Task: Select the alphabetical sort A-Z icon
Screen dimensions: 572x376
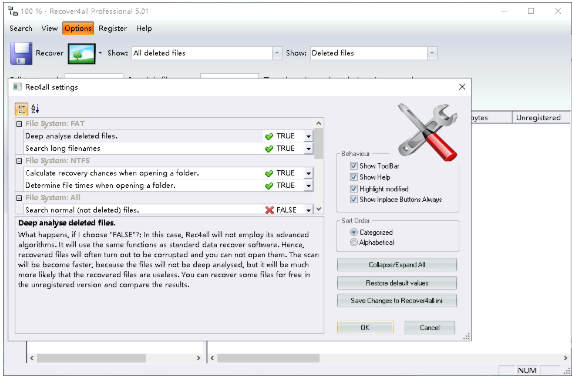Action: click(35, 109)
